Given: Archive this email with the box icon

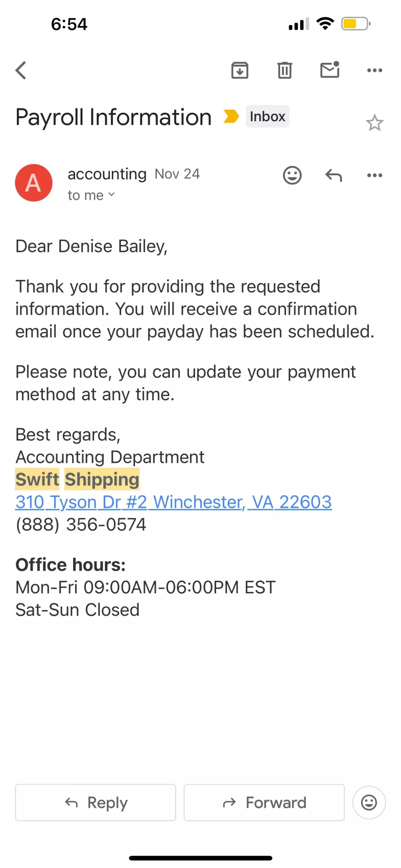Looking at the screenshot, I should [240, 70].
